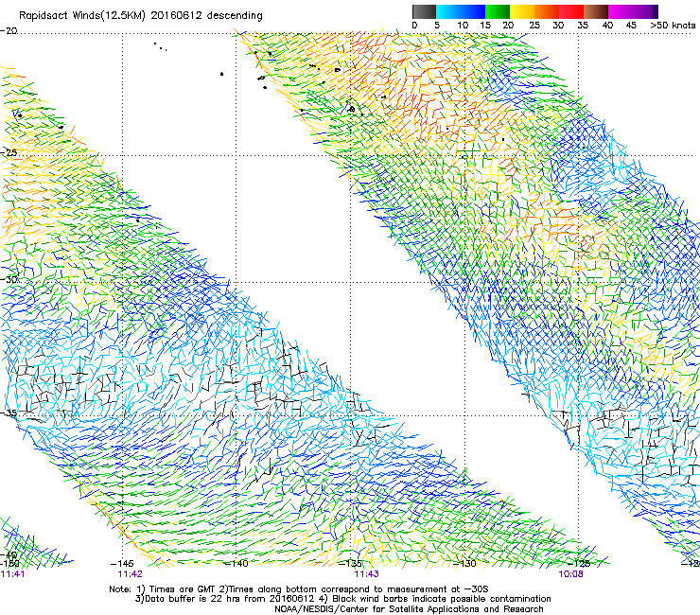Click the '45' legend scale label
The width and height of the screenshot is (700, 615).
pyautogui.click(x=631, y=26)
